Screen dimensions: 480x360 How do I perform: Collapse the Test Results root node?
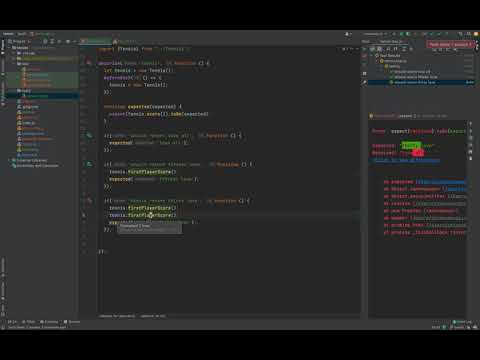[372, 56]
